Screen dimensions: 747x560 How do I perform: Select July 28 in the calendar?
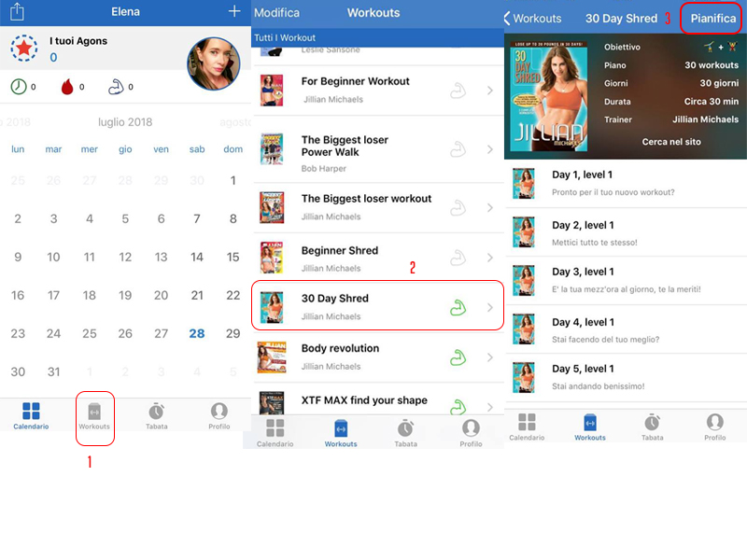[197, 333]
